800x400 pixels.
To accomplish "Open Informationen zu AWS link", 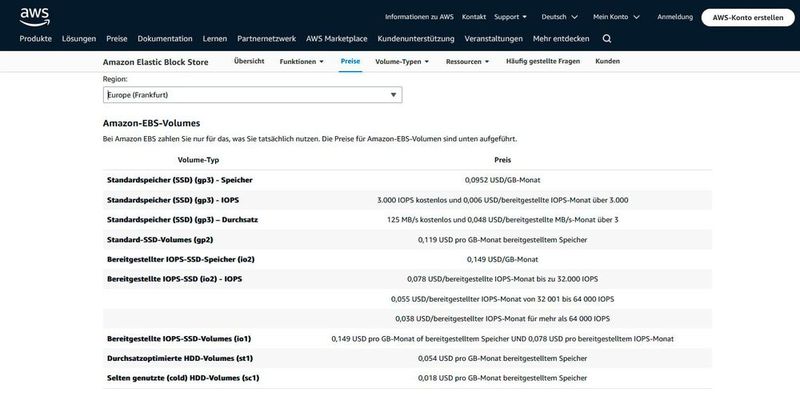I will coord(419,17).
